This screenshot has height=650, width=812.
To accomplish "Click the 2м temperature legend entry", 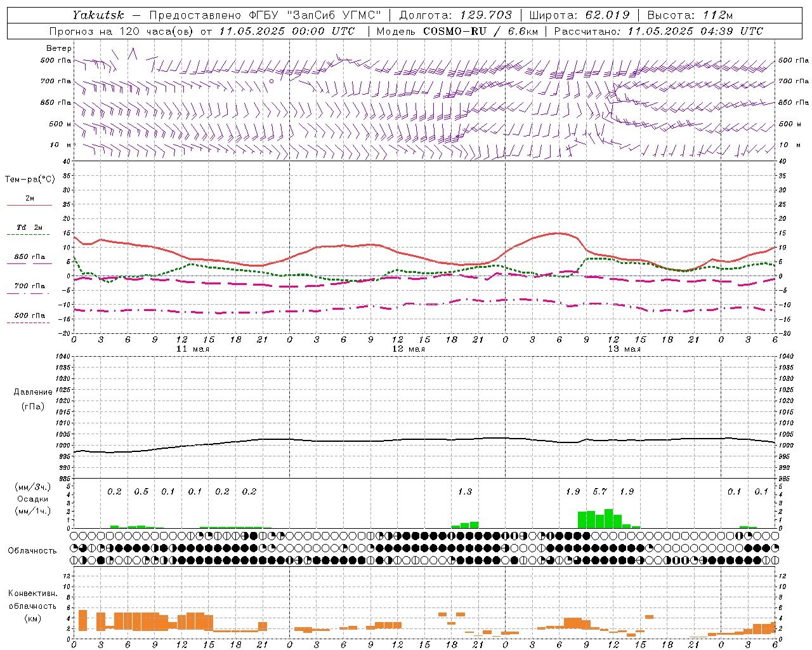I will [30, 198].
